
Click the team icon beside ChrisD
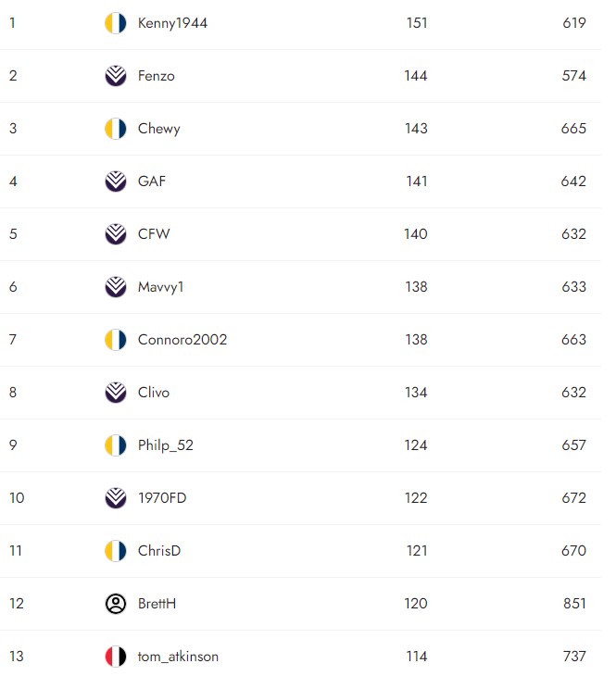pyautogui.click(x=116, y=551)
